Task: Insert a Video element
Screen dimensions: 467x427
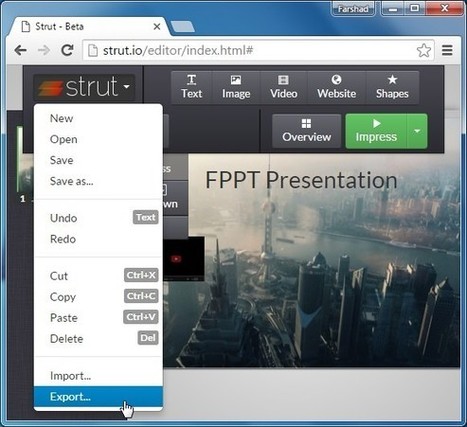Action: click(284, 87)
